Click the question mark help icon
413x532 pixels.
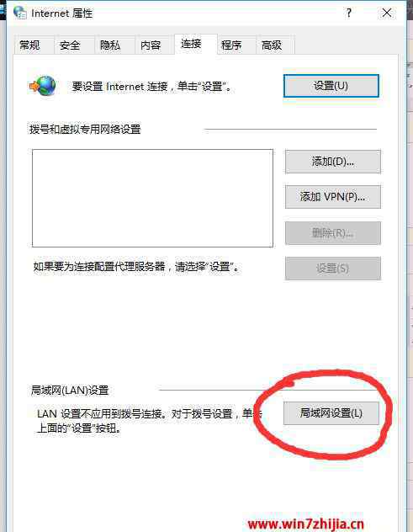click(348, 13)
